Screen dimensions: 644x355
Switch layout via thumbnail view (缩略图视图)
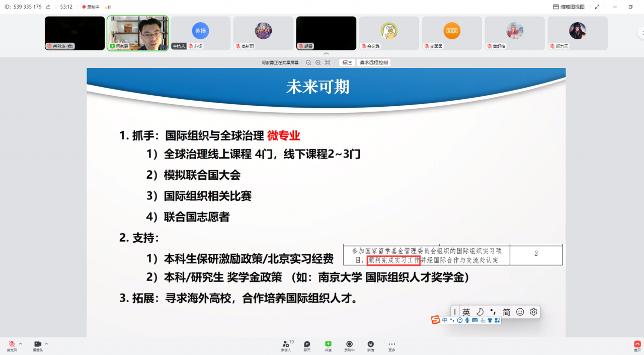[569, 7]
